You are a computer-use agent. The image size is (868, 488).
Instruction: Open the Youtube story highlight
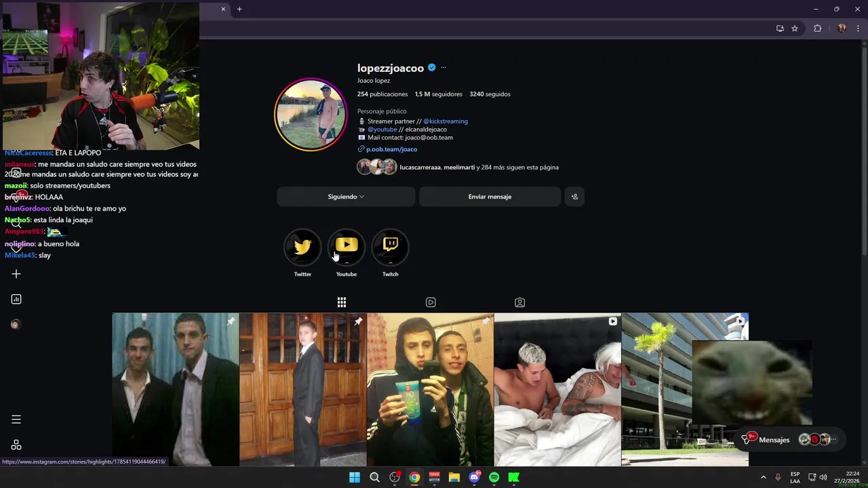(347, 247)
